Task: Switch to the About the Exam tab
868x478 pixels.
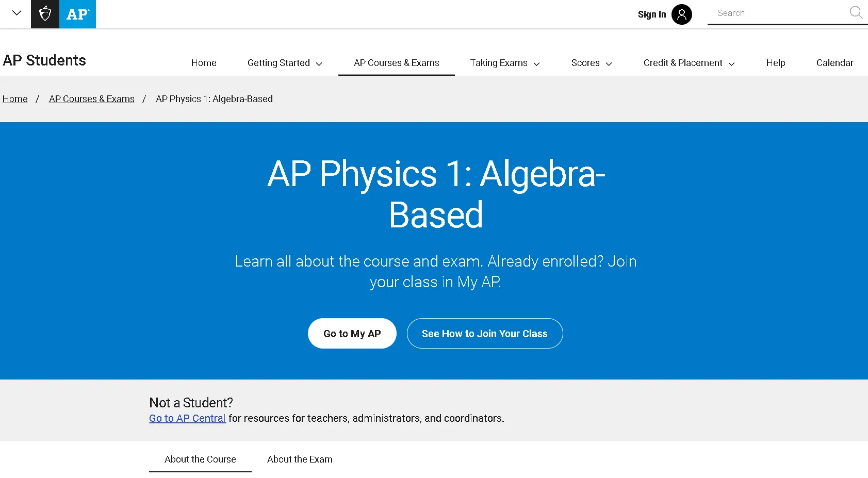Action: click(300, 459)
